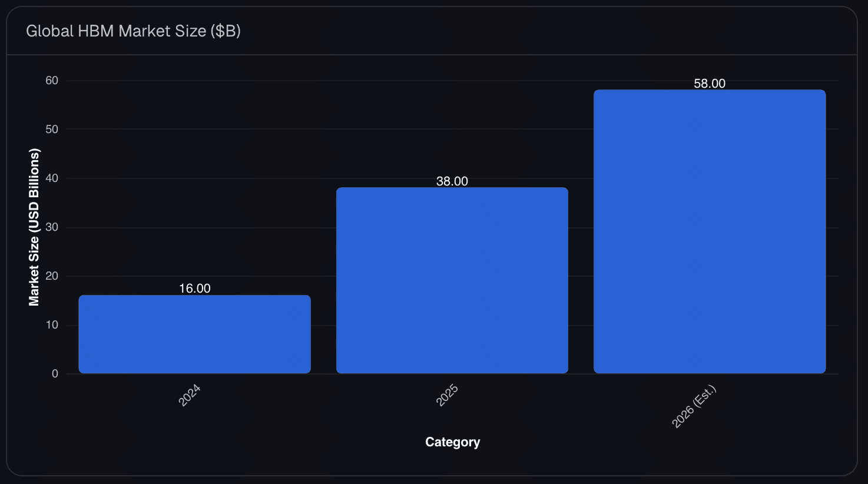Screen dimensions: 868x484
Task: Click the 20 y-axis tick label
Action: click(x=52, y=276)
